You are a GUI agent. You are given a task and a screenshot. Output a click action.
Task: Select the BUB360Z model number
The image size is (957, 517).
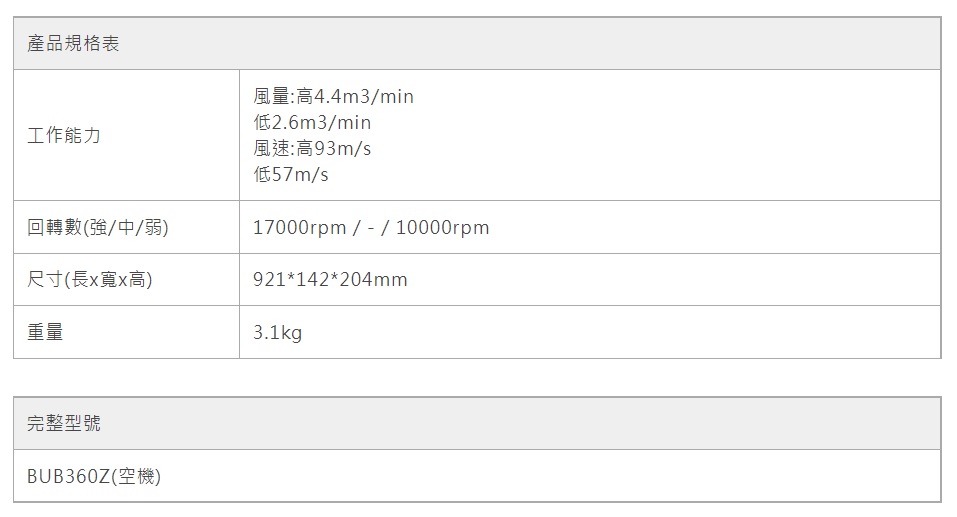coord(67,476)
